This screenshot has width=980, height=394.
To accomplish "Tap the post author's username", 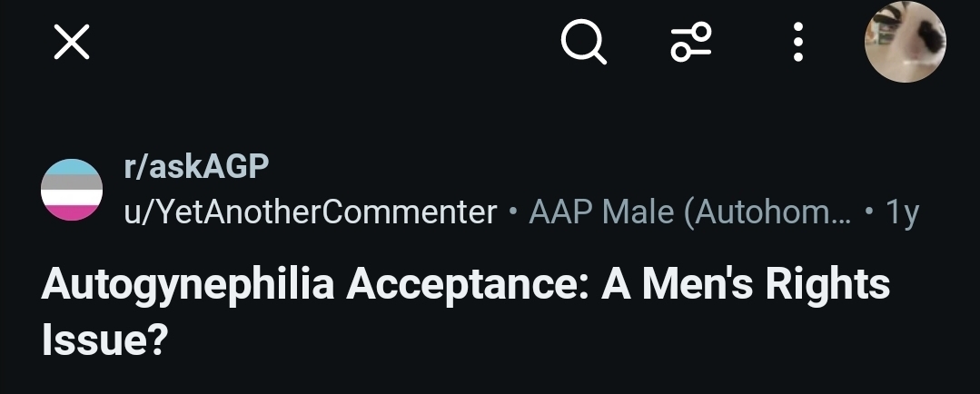I will [x=310, y=212].
